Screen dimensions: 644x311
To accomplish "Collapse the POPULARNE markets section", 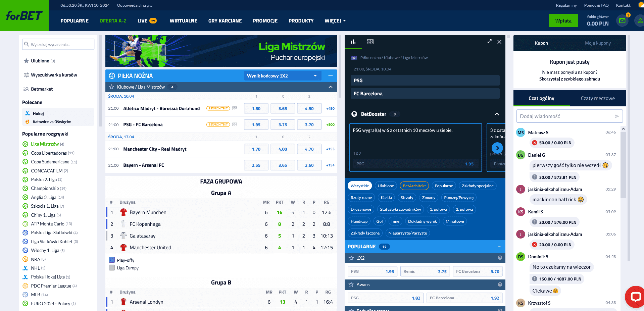I will [499, 247].
